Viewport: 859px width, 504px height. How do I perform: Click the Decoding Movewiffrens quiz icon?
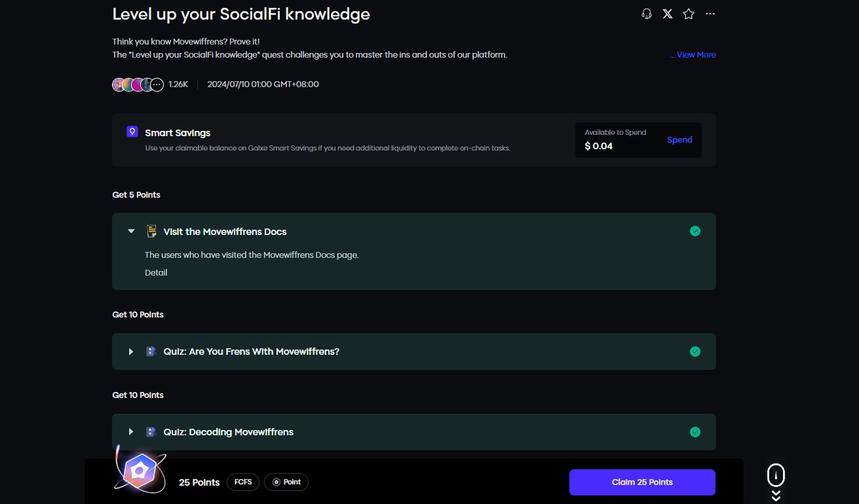click(151, 432)
